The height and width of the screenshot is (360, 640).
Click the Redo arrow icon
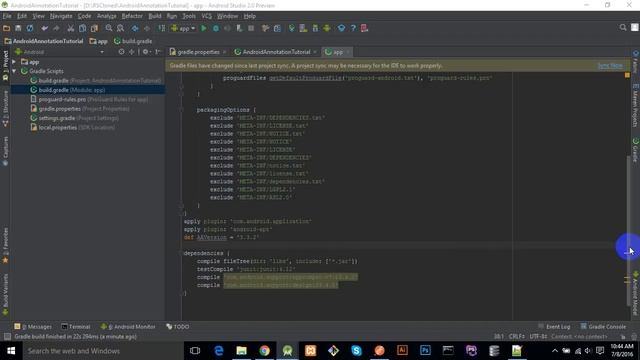(x=56, y=28)
